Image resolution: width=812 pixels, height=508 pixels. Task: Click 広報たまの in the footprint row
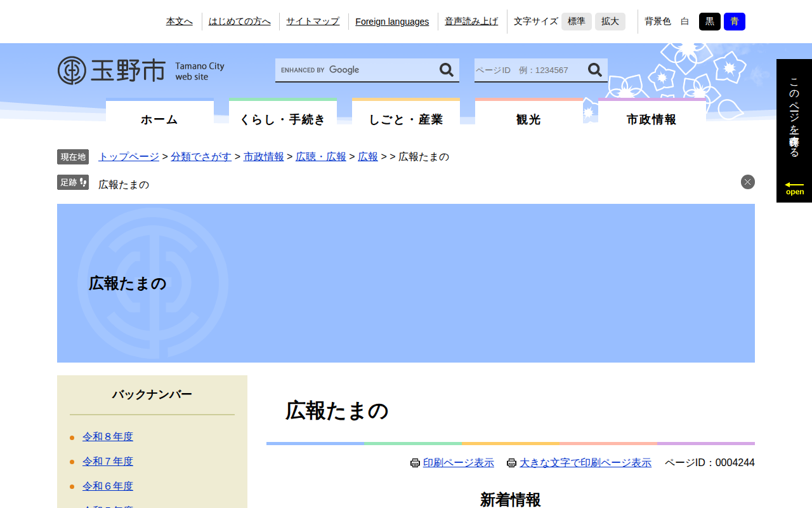tap(124, 185)
